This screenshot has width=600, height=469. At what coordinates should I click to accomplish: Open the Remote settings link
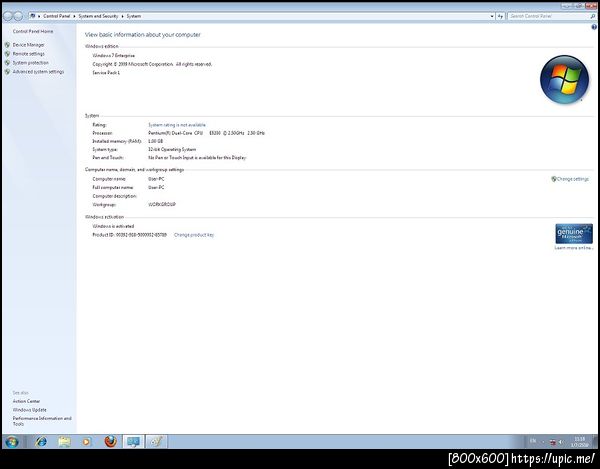point(28,54)
